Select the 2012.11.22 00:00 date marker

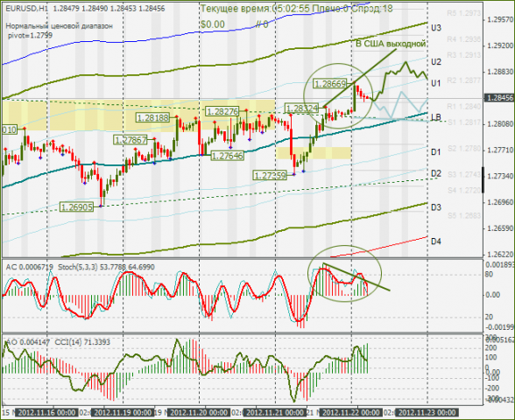click(350, 412)
